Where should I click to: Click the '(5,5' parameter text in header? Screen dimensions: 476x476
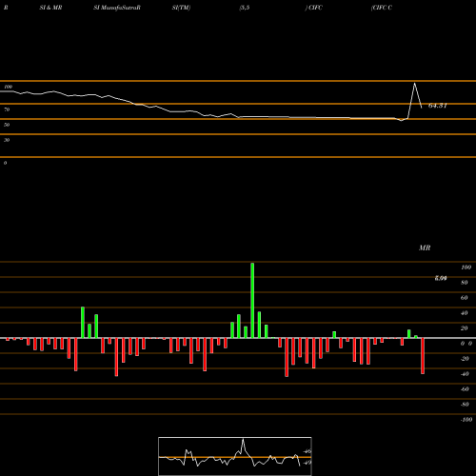245,8
